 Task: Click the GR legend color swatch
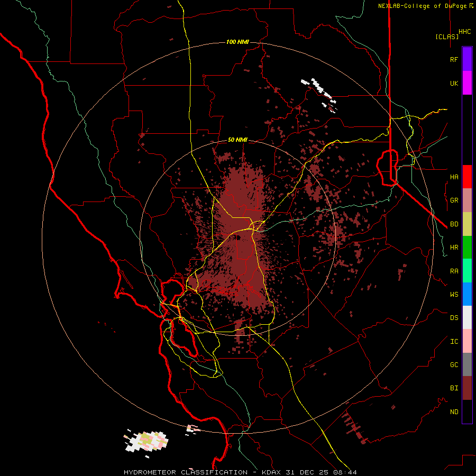click(x=467, y=200)
